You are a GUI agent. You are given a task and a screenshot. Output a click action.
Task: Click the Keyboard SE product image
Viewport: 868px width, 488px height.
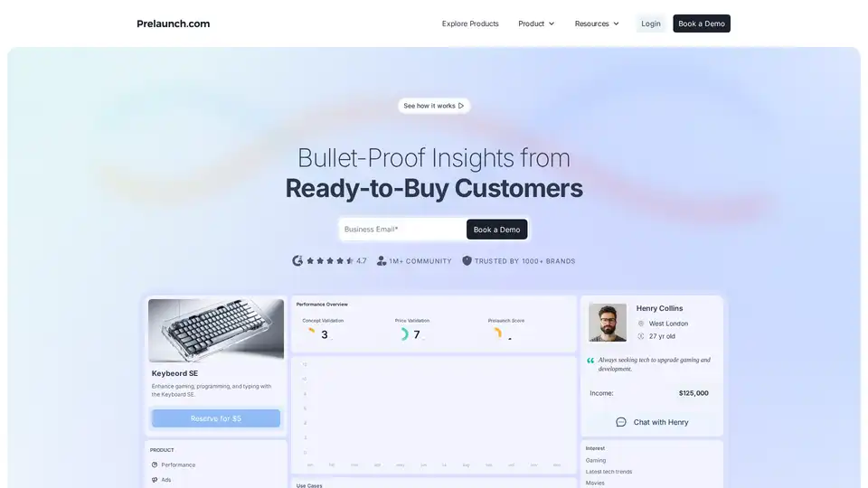coord(216,330)
